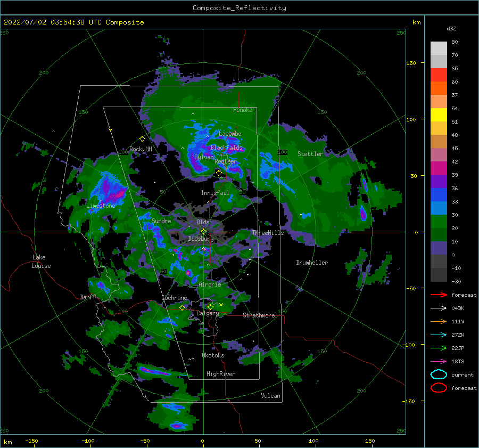This screenshot has width=479, height=448.
Task: Click the yellow diamond marker below Cochrane
Action: point(182,307)
